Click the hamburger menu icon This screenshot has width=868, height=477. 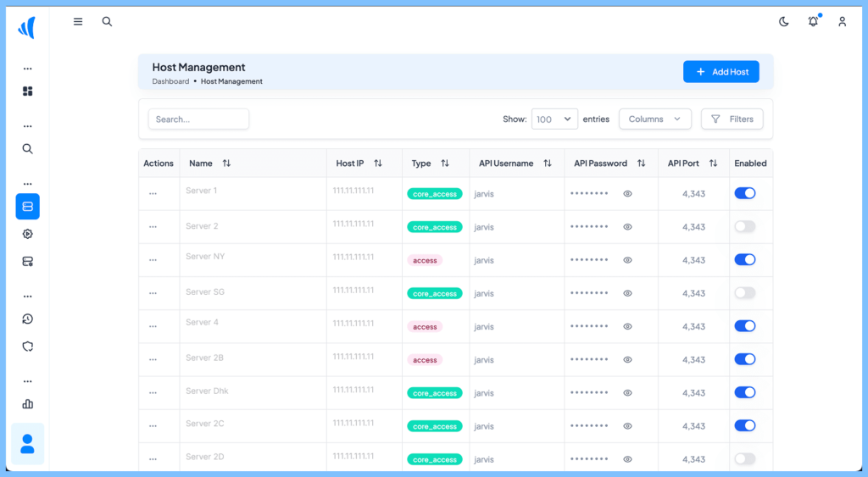tap(78, 22)
